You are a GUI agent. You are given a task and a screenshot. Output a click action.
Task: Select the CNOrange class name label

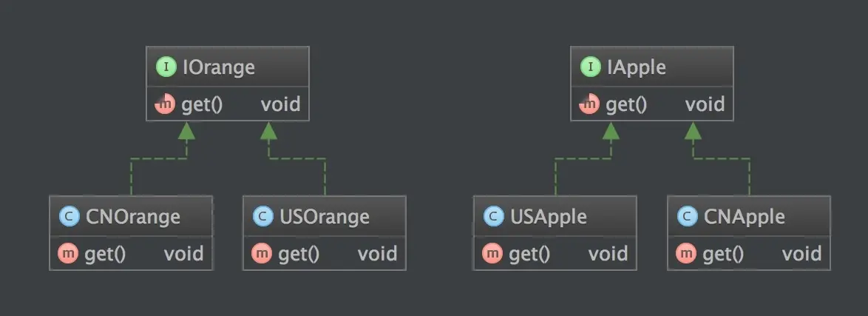pos(133,217)
